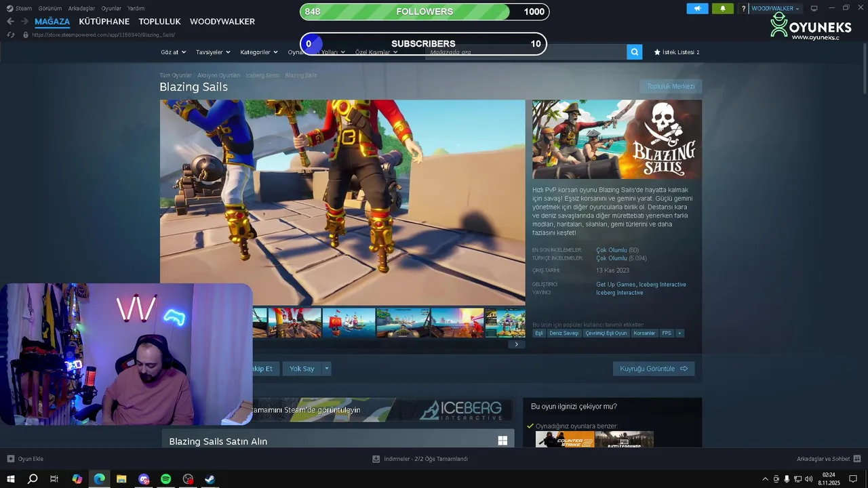Screen dimensions: 868x488
Task: Open the OBS icon in the taskbar
Action: tap(189, 479)
